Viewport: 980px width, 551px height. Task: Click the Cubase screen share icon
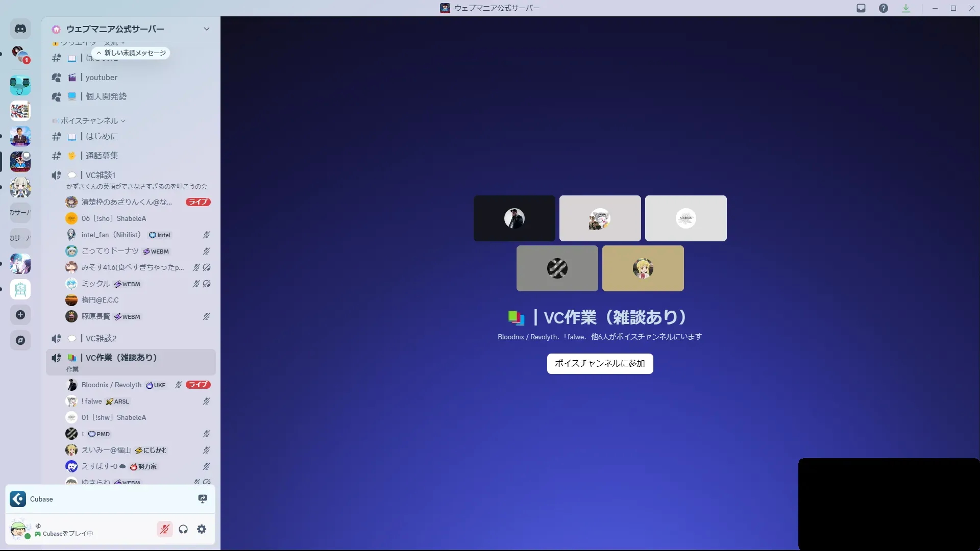(203, 499)
